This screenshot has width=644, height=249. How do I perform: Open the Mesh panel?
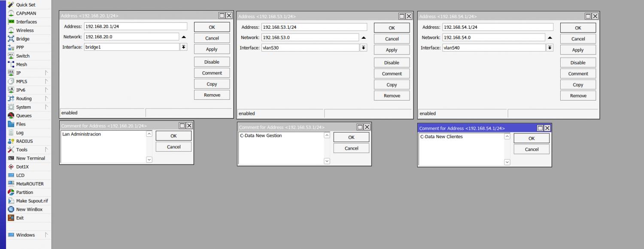click(x=21, y=64)
